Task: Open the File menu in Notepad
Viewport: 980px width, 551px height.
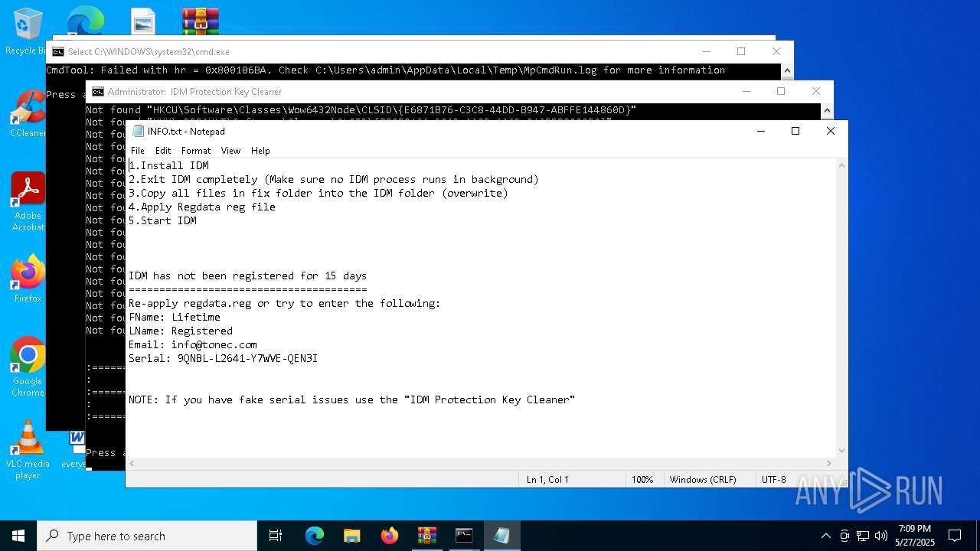Action: coord(138,151)
